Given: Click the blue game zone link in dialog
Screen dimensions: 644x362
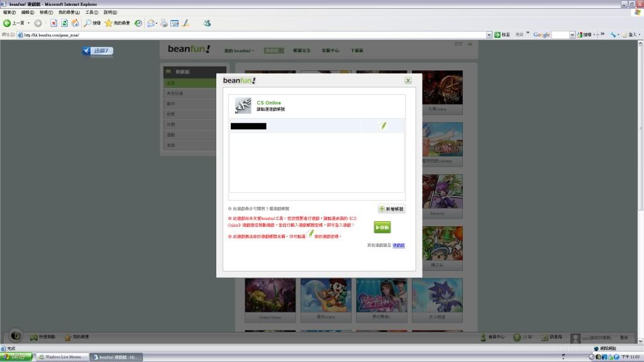Looking at the screenshot, I should pos(398,245).
